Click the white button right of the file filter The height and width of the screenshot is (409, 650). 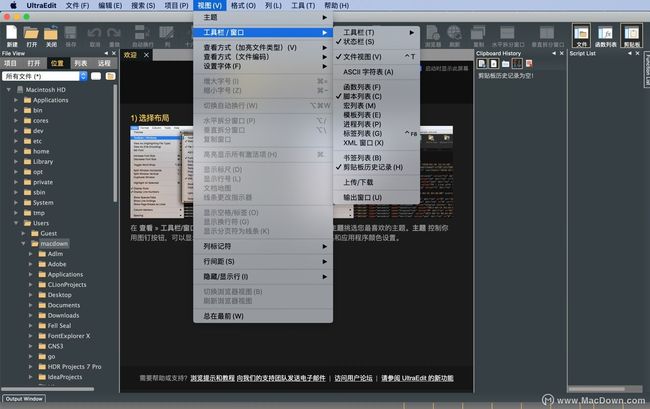[x=96, y=76]
